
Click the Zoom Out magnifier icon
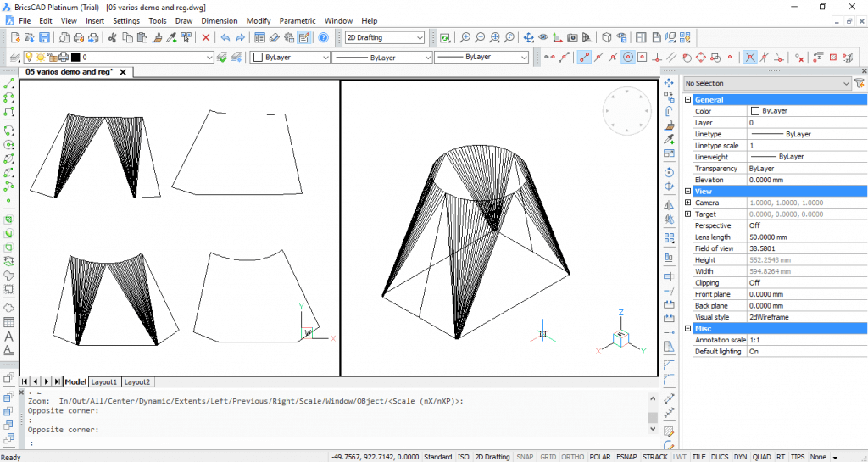(480, 37)
